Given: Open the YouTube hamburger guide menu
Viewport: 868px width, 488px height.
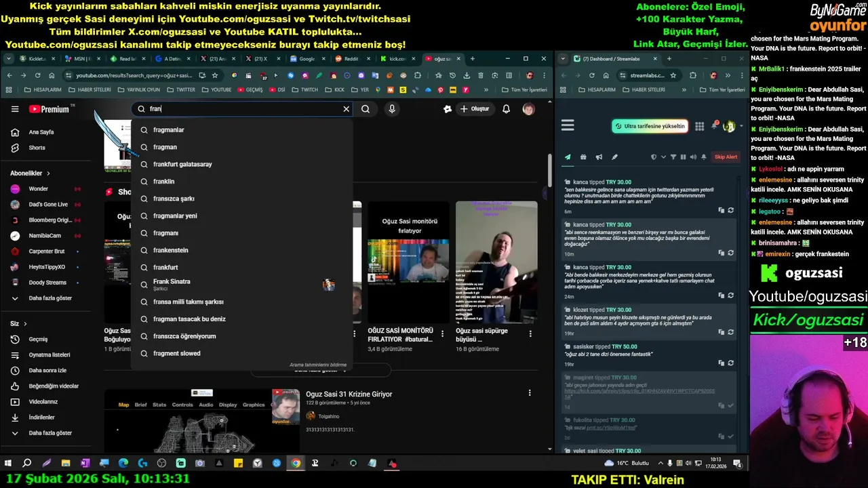Looking at the screenshot, I should [15, 109].
